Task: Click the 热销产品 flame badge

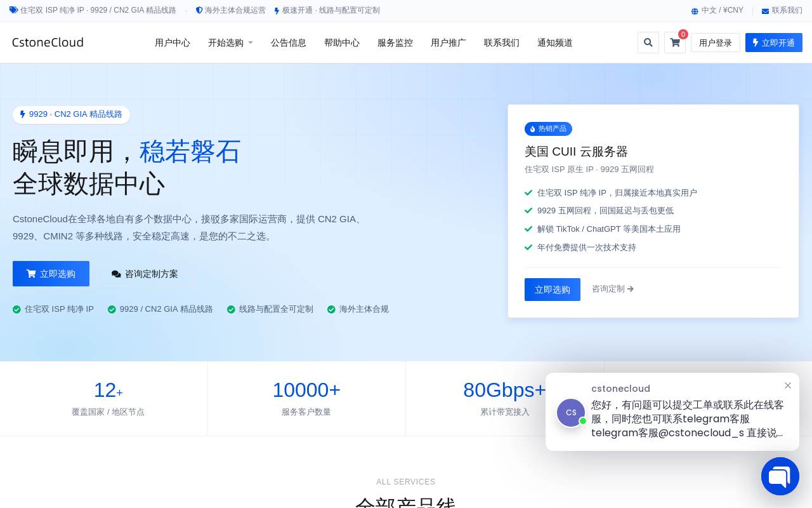Action: coord(548,129)
